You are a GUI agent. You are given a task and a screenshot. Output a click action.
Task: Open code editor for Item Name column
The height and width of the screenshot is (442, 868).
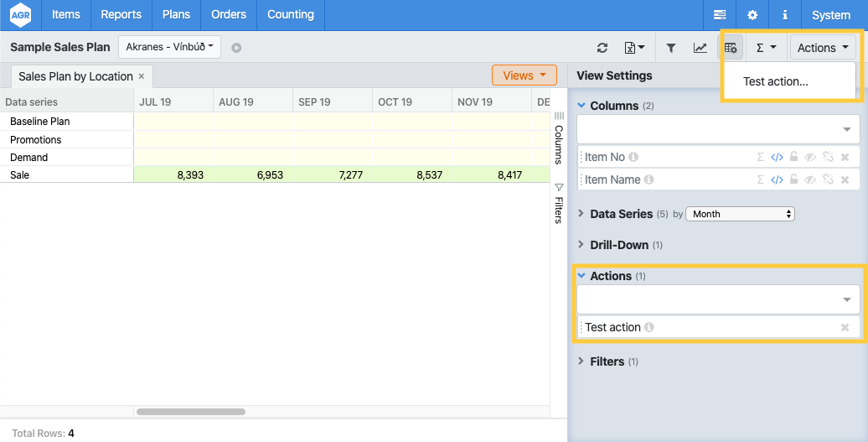coord(777,179)
